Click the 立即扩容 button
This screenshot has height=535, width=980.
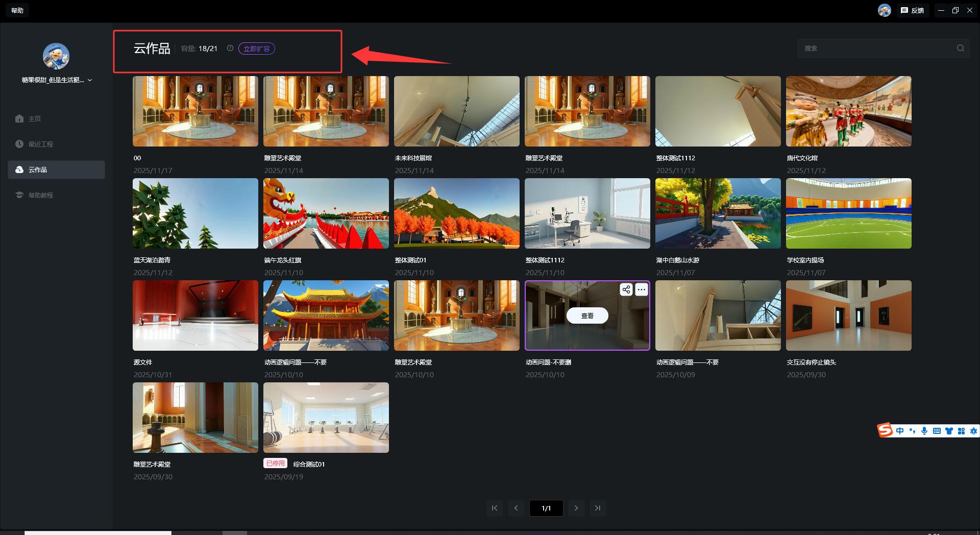[256, 48]
